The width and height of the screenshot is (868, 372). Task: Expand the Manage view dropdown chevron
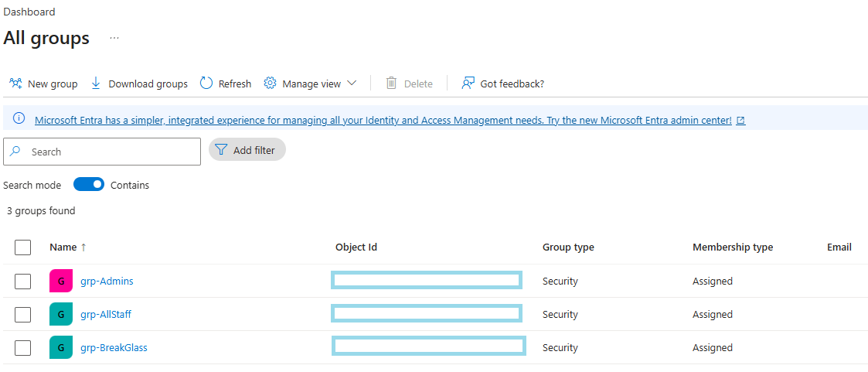[352, 83]
